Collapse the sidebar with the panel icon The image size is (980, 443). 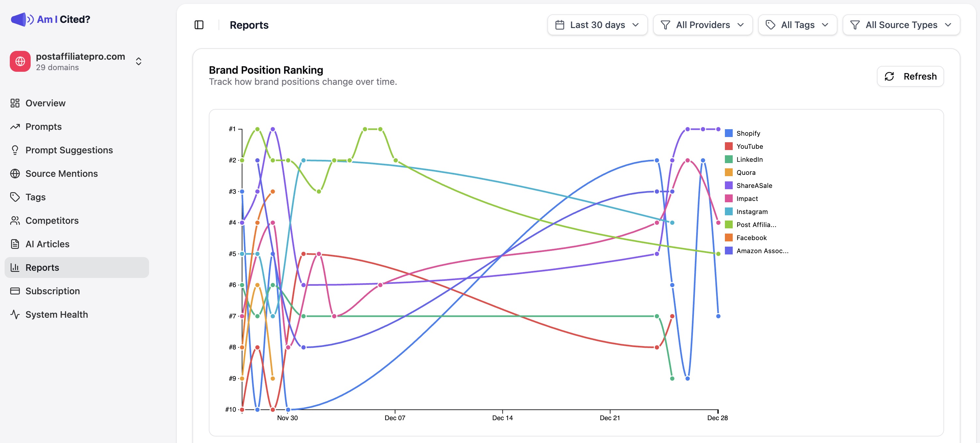pos(199,24)
